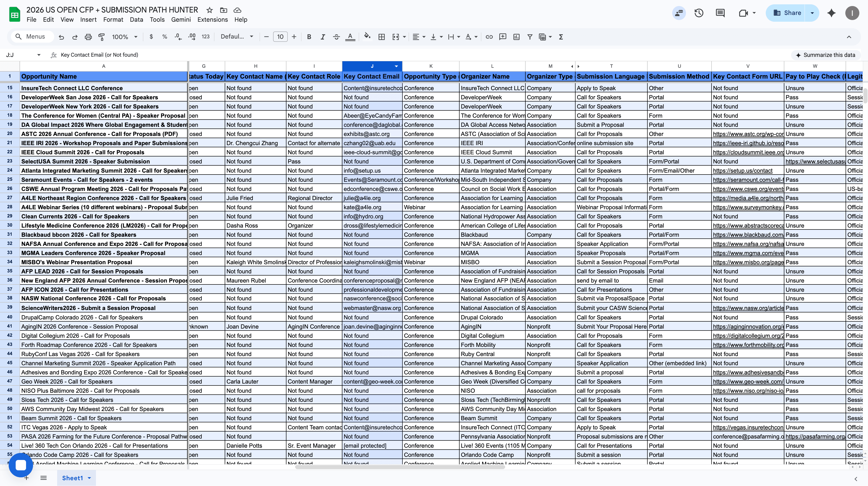Open the fill color picker
This screenshot has width=868, height=486.
click(367, 36)
